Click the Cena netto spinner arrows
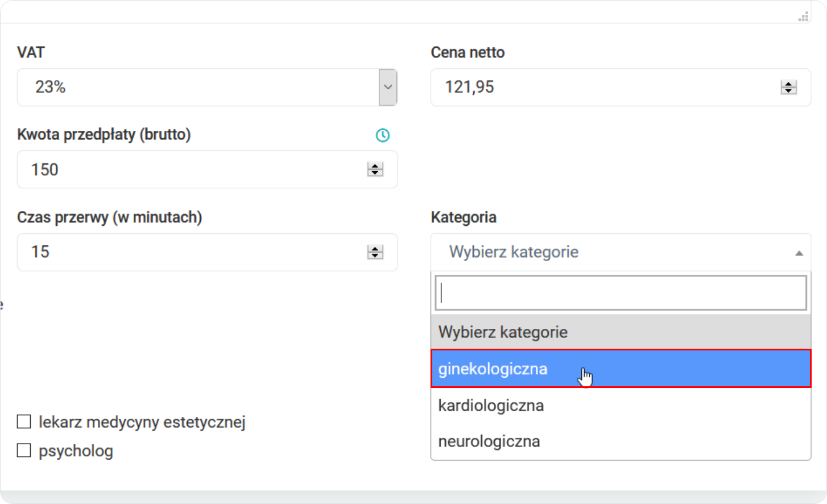 [788, 88]
